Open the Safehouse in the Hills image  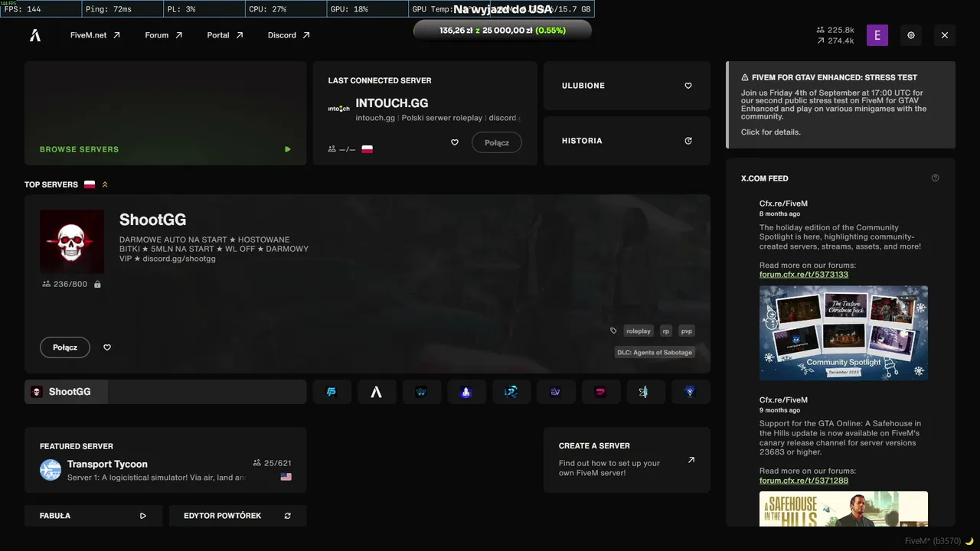[x=844, y=509]
